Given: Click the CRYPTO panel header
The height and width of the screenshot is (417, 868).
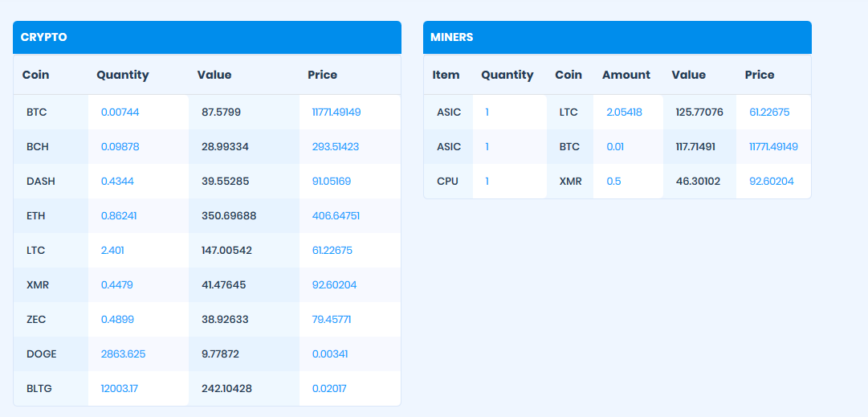Looking at the screenshot, I should [x=206, y=37].
